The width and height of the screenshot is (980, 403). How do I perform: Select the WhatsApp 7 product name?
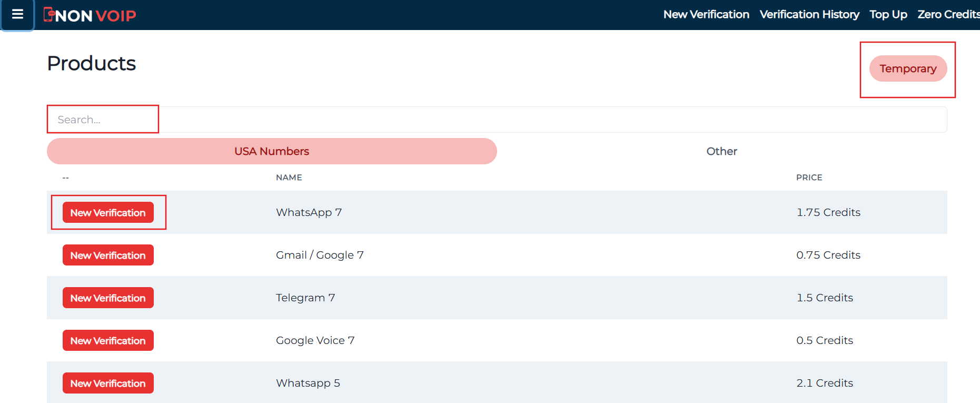coord(309,212)
